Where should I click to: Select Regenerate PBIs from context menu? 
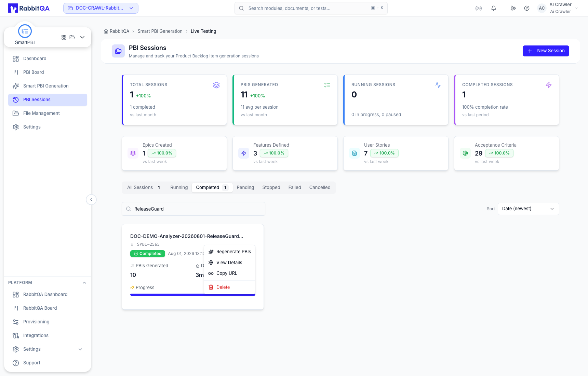tap(229, 252)
